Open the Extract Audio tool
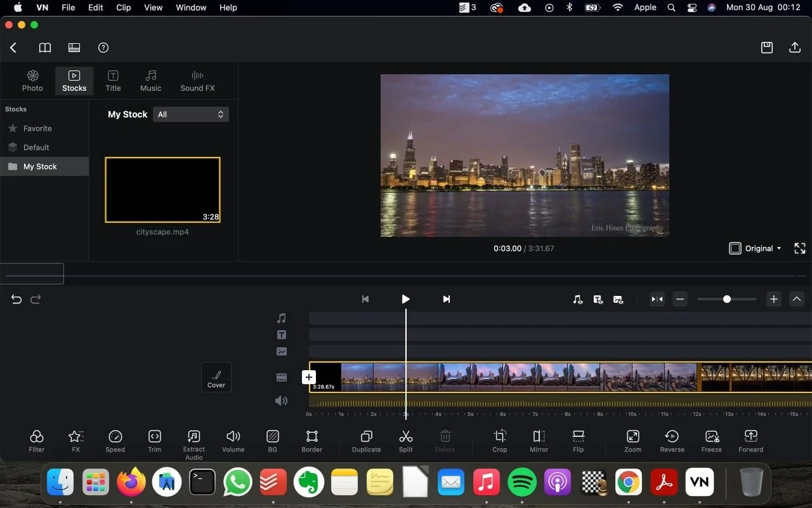812x508 pixels. (193, 441)
